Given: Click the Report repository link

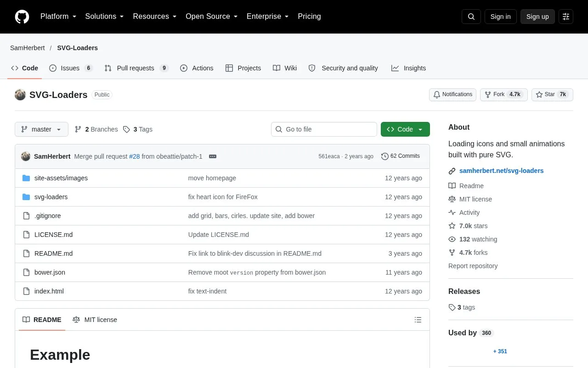Looking at the screenshot, I should (473, 266).
